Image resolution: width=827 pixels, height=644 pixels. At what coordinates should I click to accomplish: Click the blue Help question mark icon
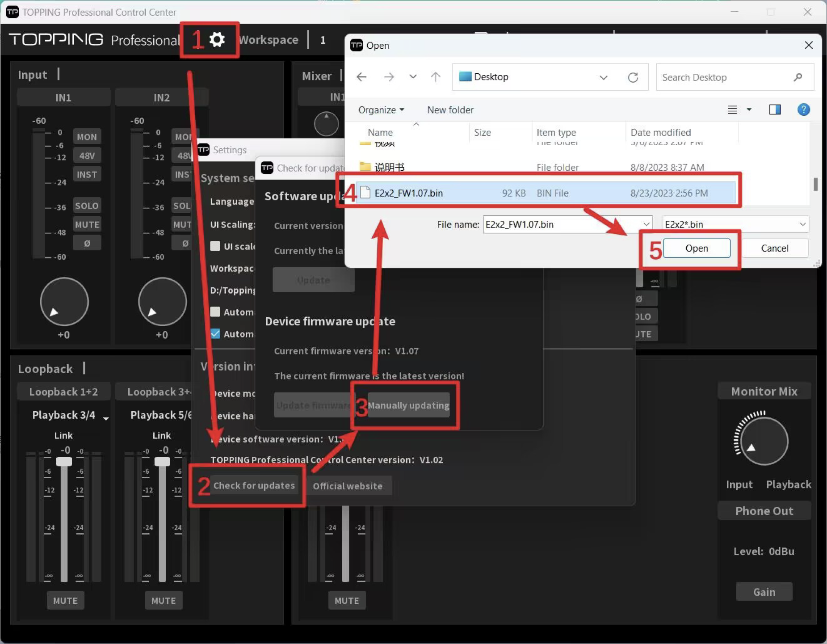pyautogui.click(x=803, y=110)
